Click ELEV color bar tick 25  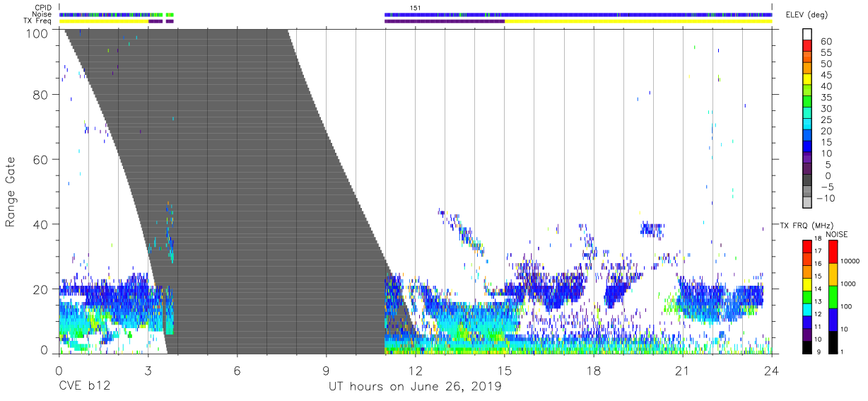826,120
